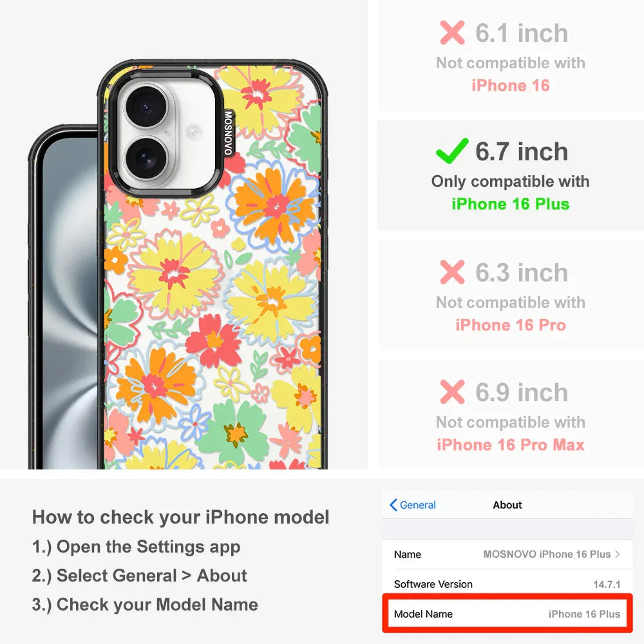Click the green checkmark beside 6.7 inch
This screenshot has width=644, height=644.
tap(452, 151)
